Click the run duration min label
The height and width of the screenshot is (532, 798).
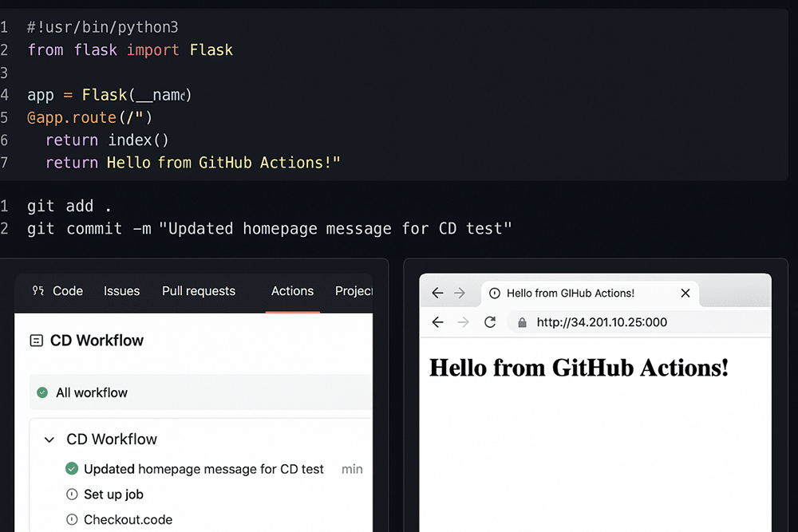click(x=352, y=469)
